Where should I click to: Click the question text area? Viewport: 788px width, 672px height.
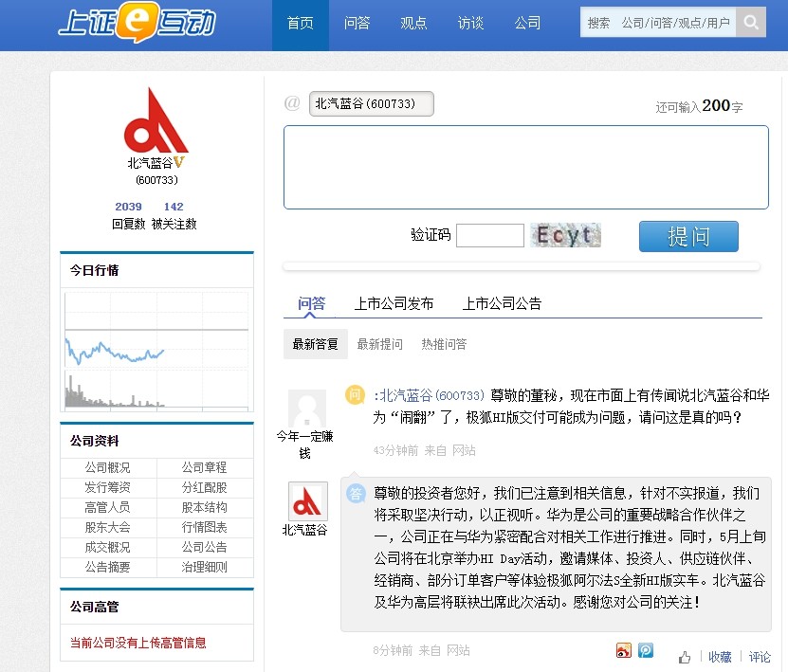coord(526,167)
